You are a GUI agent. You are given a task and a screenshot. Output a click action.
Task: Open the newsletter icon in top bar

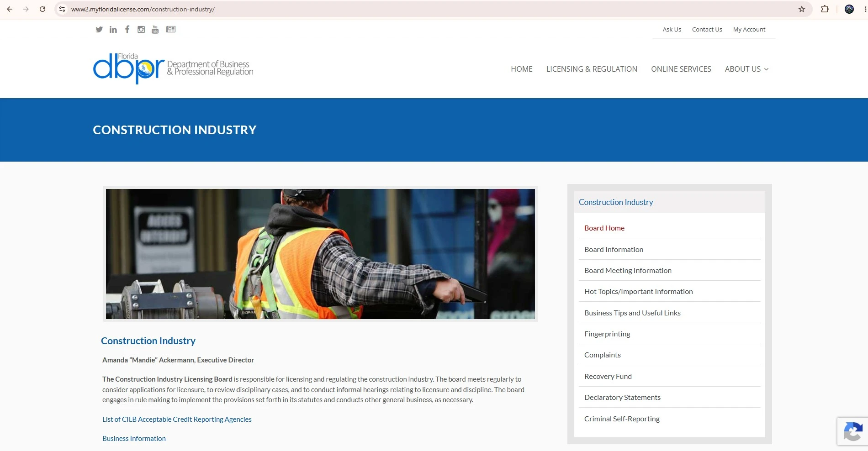[x=171, y=29]
